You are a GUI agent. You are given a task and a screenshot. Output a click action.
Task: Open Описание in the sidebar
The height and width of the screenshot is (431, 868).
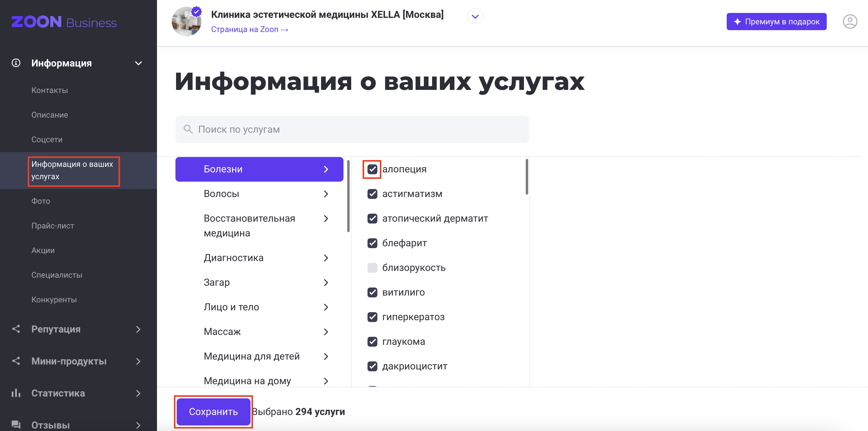(x=50, y=115)
